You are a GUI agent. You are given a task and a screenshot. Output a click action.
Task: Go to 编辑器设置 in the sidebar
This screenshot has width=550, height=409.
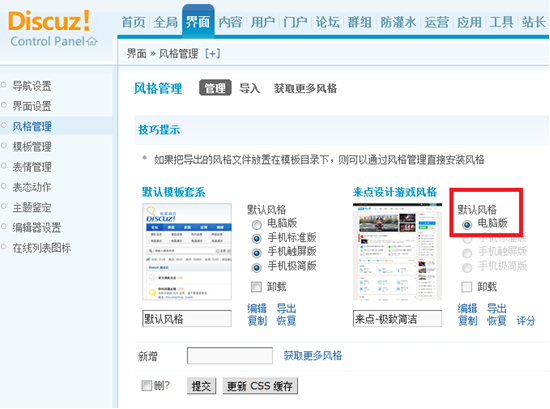coord(37,228)
